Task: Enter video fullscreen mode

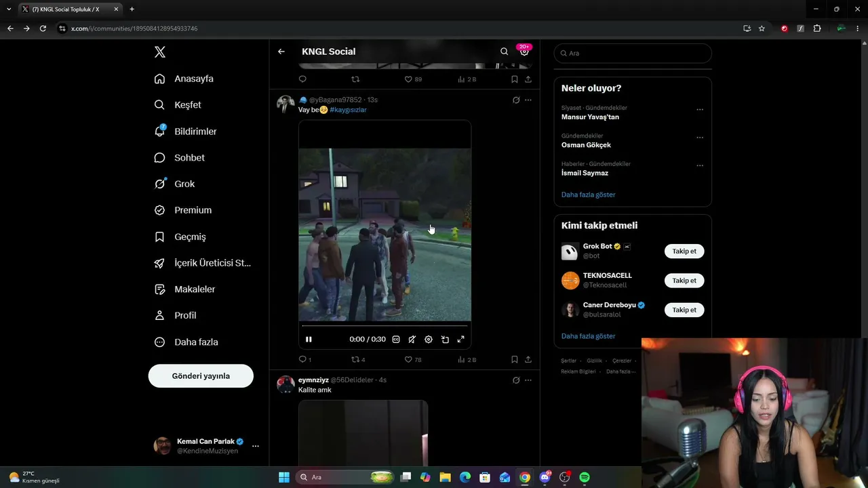Action: [461, 340]
